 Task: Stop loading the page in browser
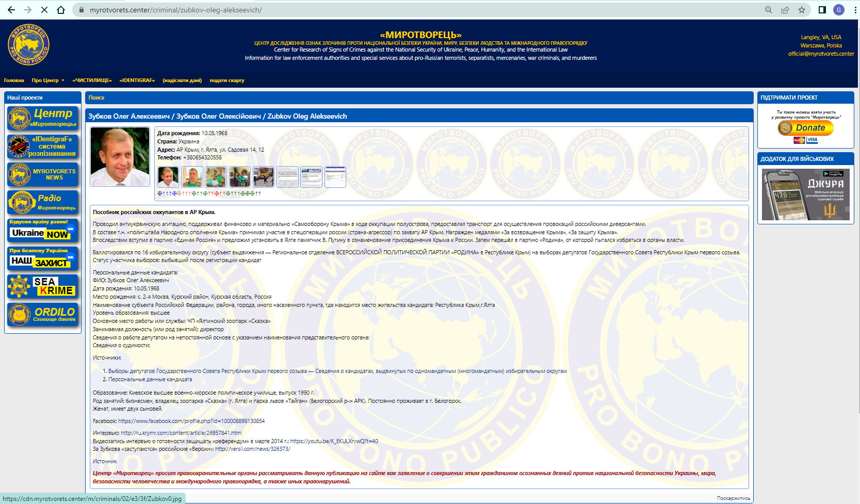click(x=44, y=10)
